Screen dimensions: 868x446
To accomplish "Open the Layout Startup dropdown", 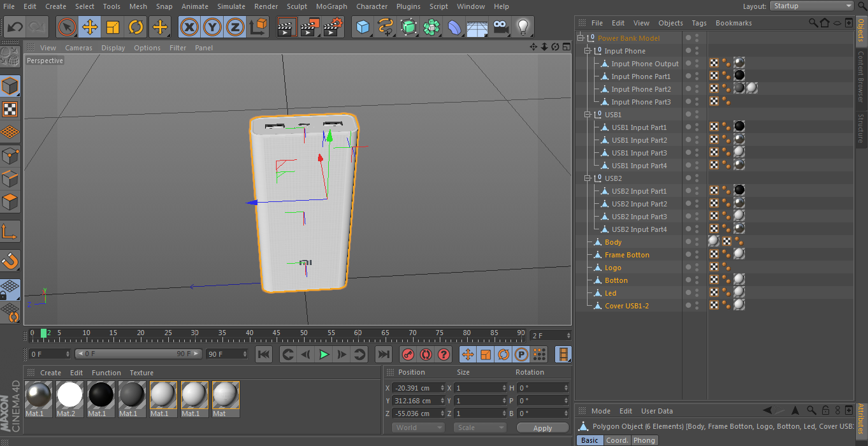I will [811, 6].
